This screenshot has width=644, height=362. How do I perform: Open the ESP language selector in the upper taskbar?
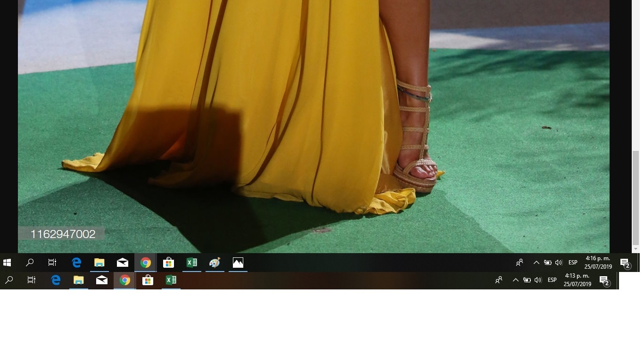coord(573,263)
